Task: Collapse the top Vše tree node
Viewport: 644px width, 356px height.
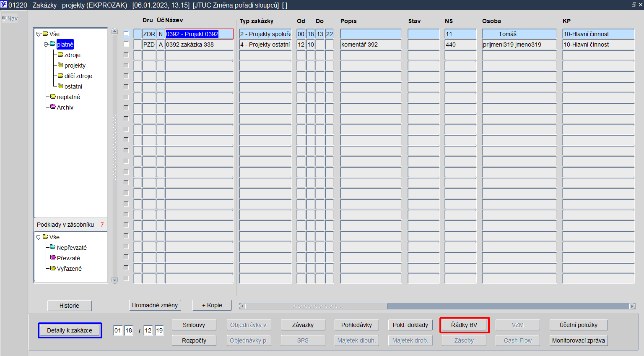Action: 39,34
